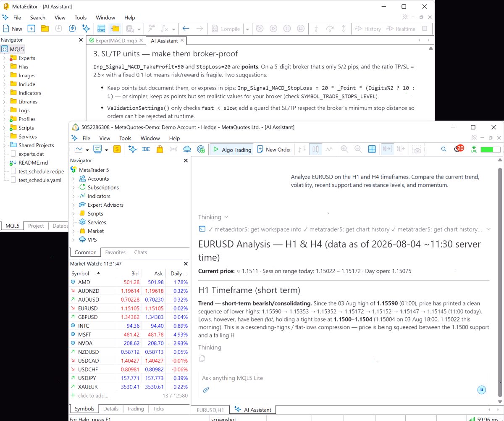Click the open folder icon in MetaEditor toolbar

[x=45, y=29]
